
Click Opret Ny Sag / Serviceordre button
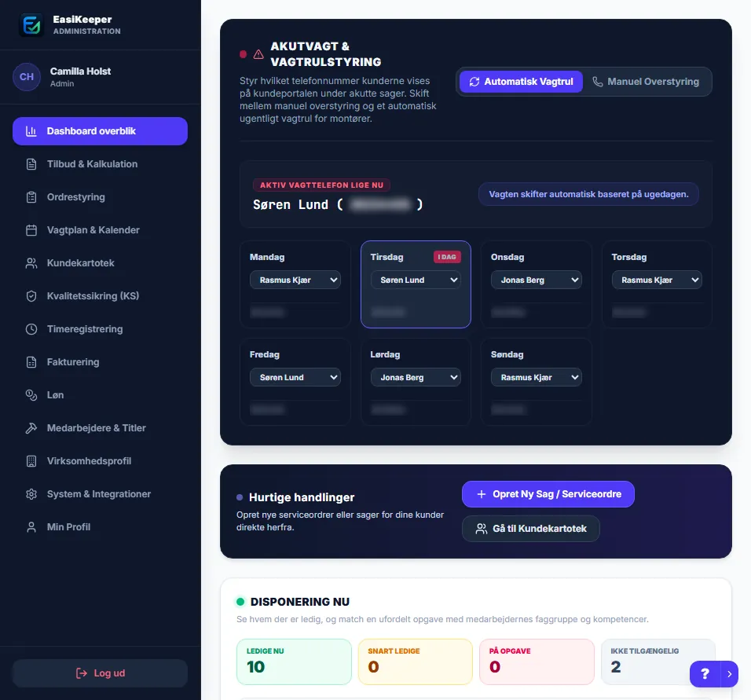point(548,494)
